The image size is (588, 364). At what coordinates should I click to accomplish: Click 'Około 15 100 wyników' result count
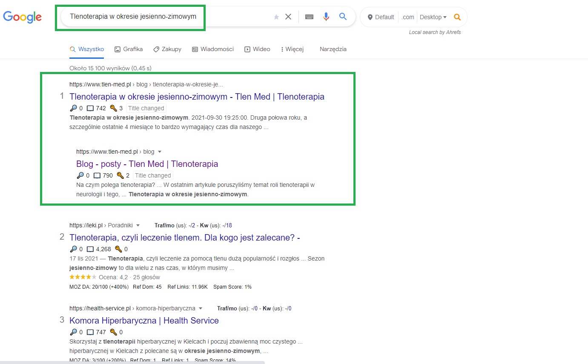coord(110,68)
